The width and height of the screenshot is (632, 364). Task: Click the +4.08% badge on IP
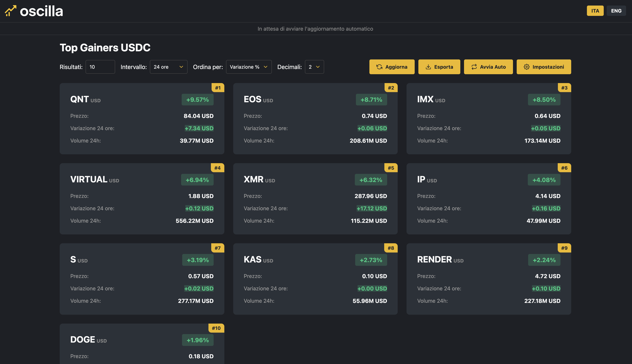click(x=544, y=179)
